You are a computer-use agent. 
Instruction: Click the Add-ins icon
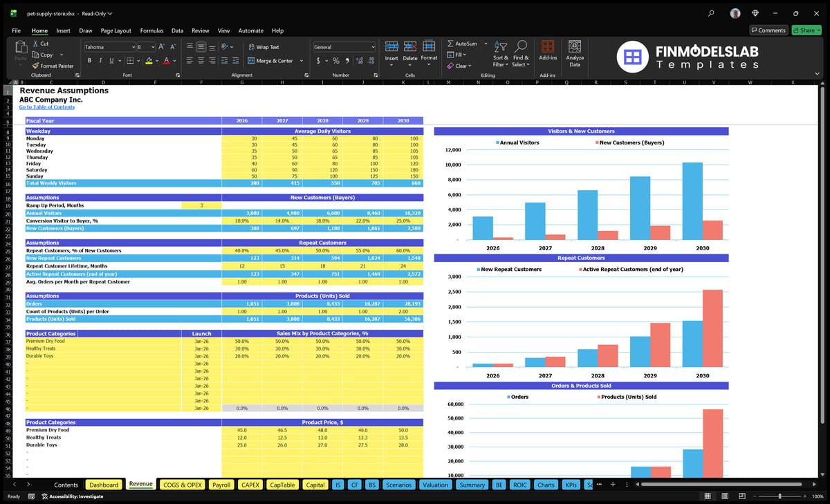click(547, 46)
